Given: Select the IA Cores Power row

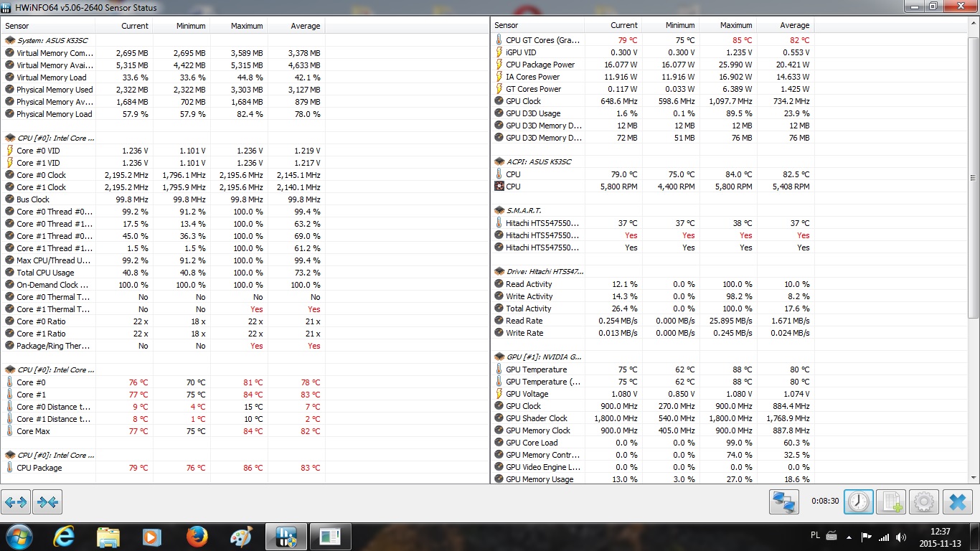Looking at the screenshot, I should (653, 77).
